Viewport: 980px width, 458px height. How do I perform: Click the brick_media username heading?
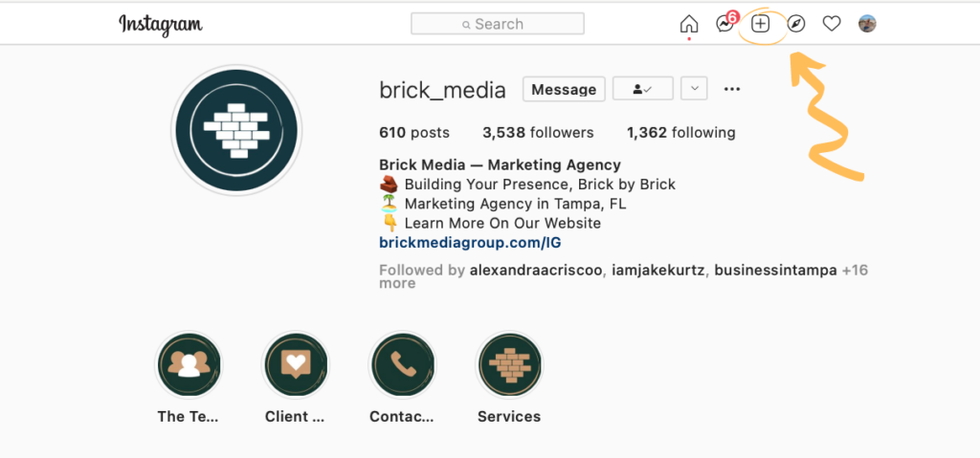(x=442, y=90)
